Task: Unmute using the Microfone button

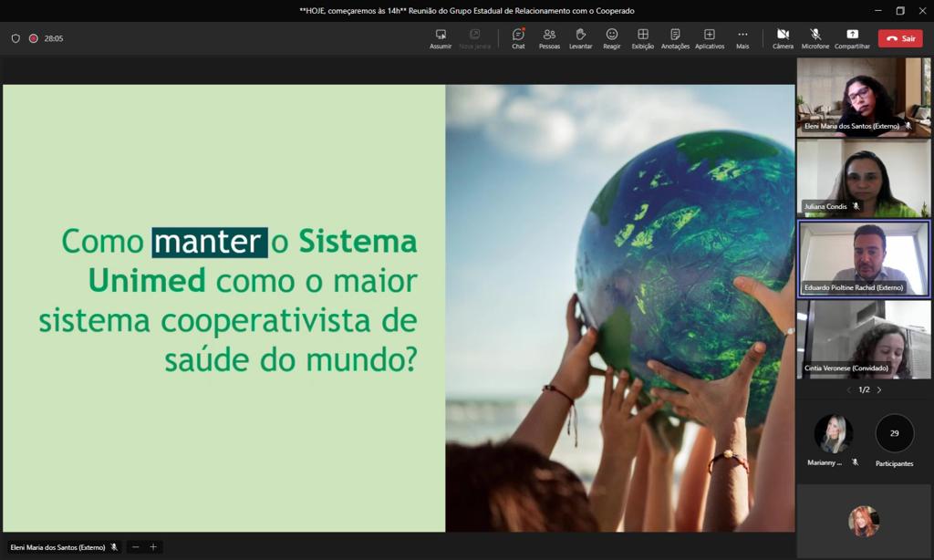Action: click(815, 38)
